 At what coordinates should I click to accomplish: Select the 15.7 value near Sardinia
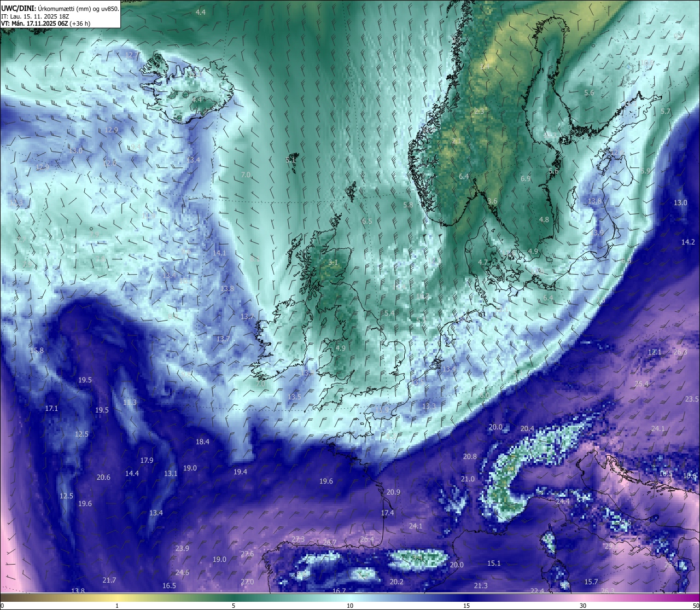point(591,582)
